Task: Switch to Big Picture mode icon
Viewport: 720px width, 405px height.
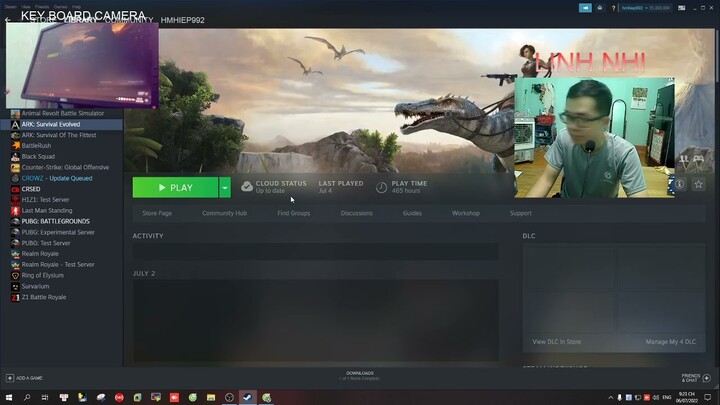Action: coord(681,8)
